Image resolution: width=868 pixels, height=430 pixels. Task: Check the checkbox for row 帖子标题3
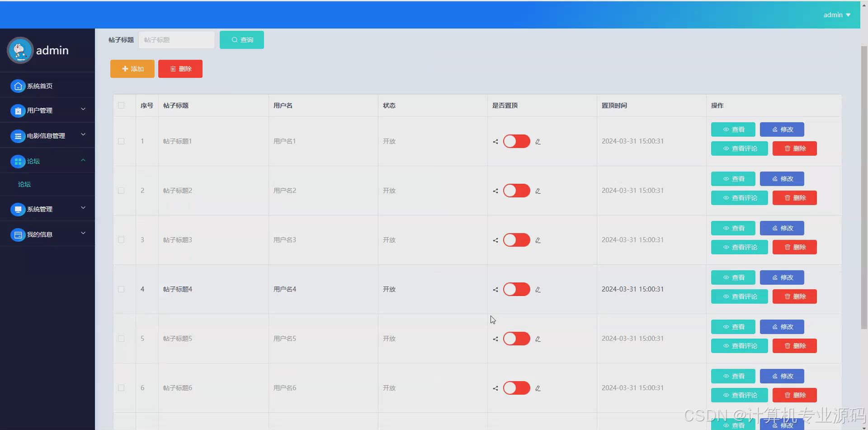click(121, 240)
